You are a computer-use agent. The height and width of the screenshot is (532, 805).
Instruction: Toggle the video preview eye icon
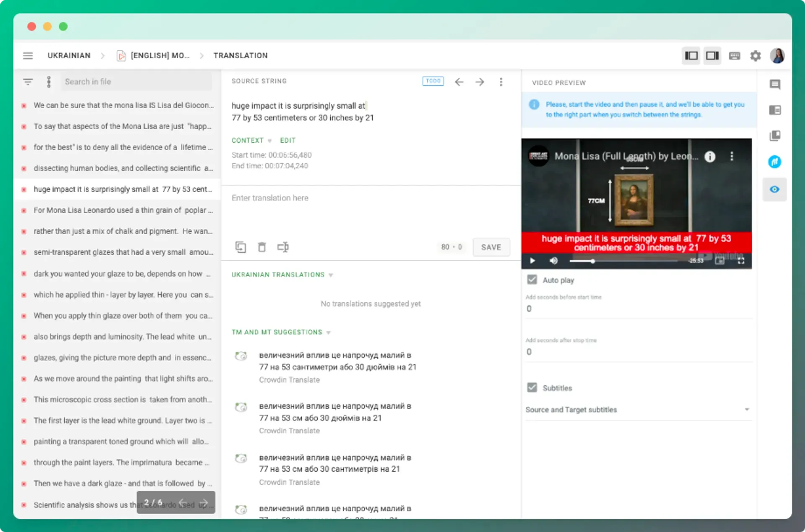(774, 189)
